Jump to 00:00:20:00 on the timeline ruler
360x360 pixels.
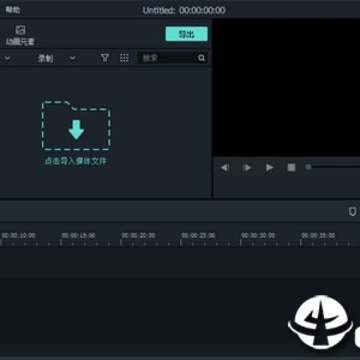point(138,236)
